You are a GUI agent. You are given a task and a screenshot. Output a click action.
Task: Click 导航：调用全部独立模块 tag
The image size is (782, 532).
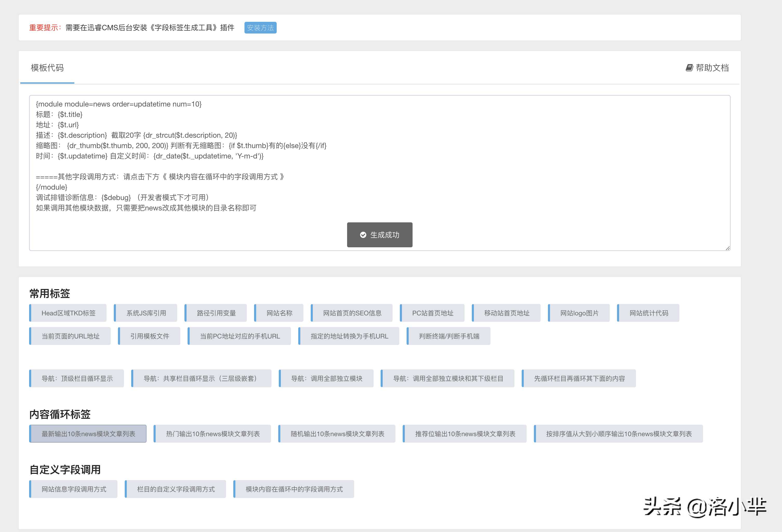326,378
